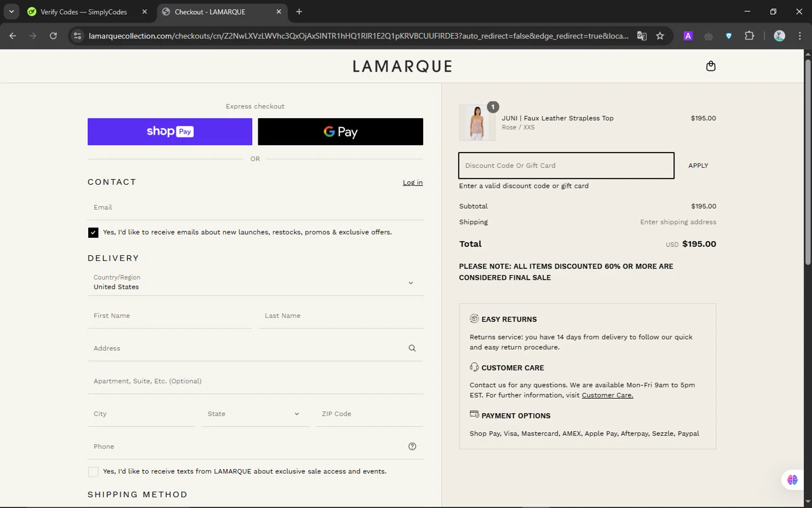Image resolution: width=812 pixels, height=508 pixels.
Task: Click the Total $195.00 amount
Action: (699, 244)
